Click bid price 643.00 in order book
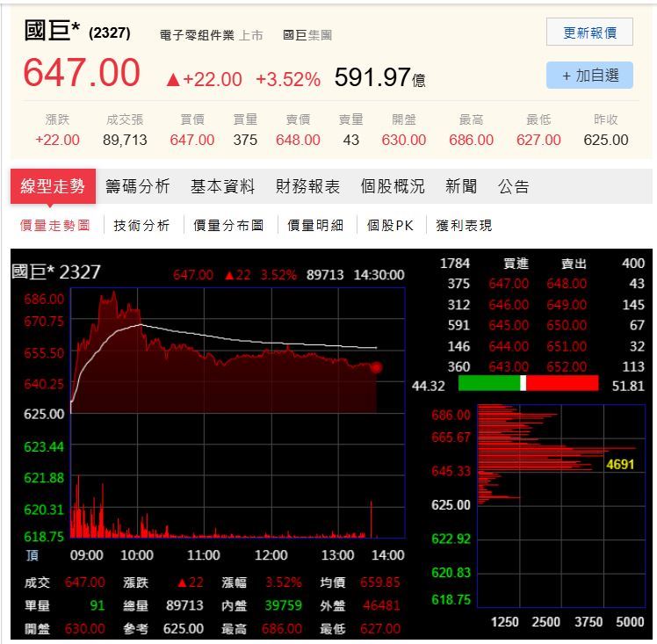This screenshot has width=657, height=644. [509, 366]
